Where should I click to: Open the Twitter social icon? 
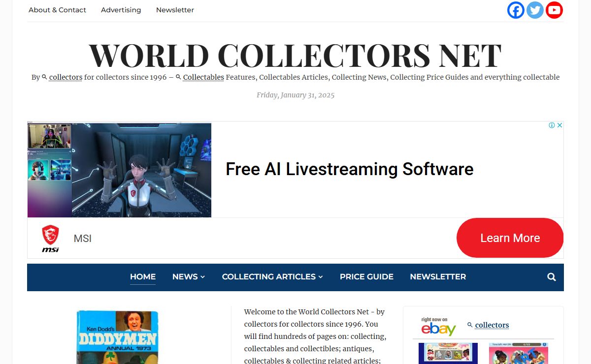[535, 10]
